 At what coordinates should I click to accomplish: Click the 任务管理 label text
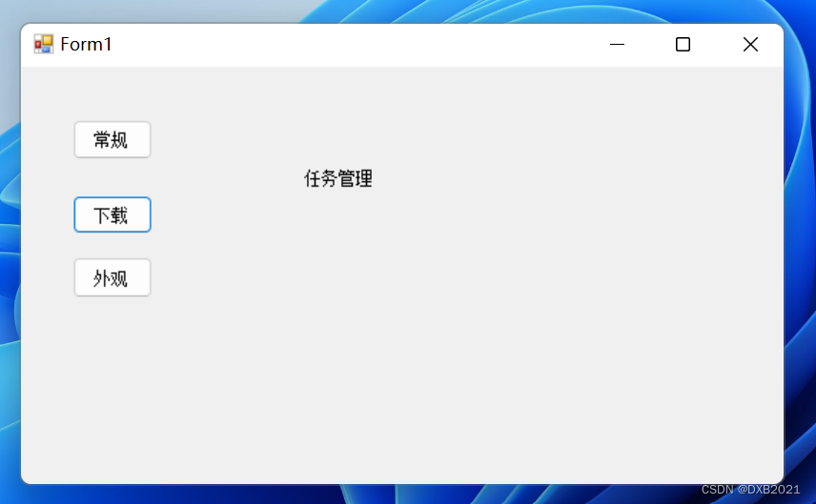click(338, 178)
